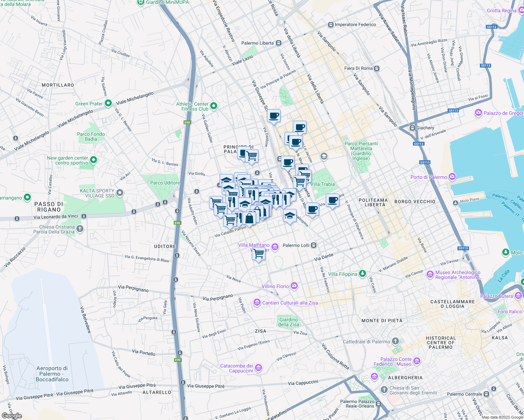524x420 pixels.
Task: Click the Villa Malfitano label
Action: tap(254, 245)
